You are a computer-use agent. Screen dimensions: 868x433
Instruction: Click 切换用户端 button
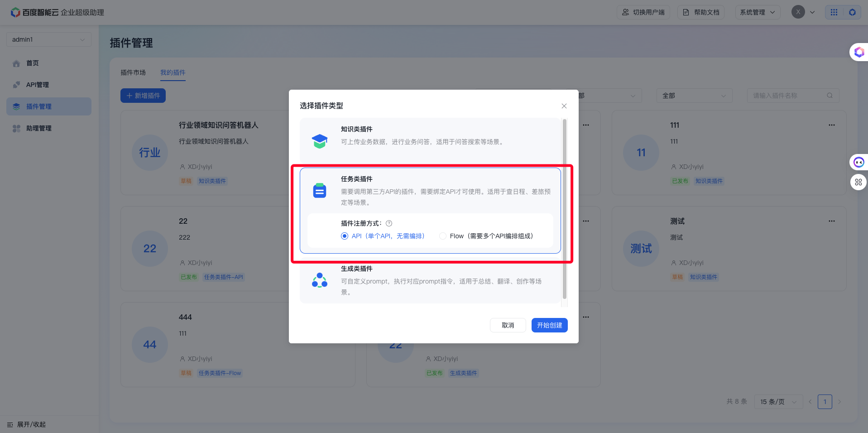click(643, 12)
